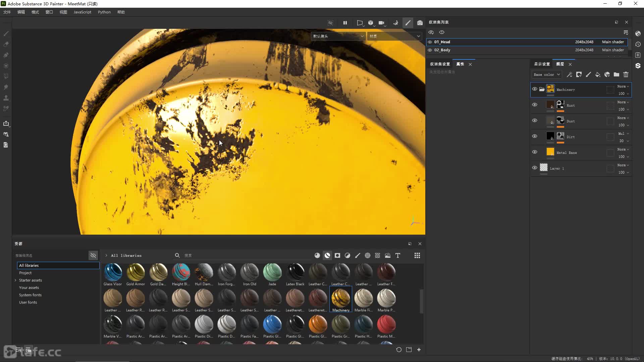Switch to the 显示设置 tab
This screenshot has width=644, height=362.
tap(542, 64)
